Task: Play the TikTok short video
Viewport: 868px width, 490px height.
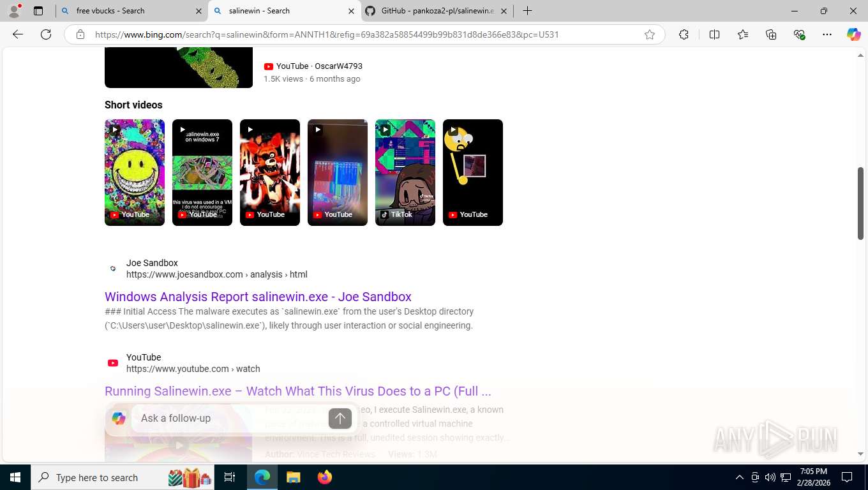Action: (x=405, y=172)
